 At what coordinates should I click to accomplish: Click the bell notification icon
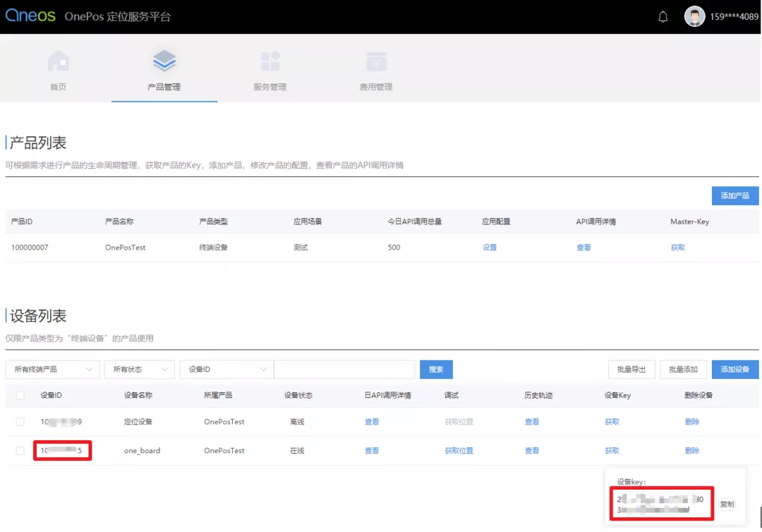pyautogui.click(x=663, y=16)
